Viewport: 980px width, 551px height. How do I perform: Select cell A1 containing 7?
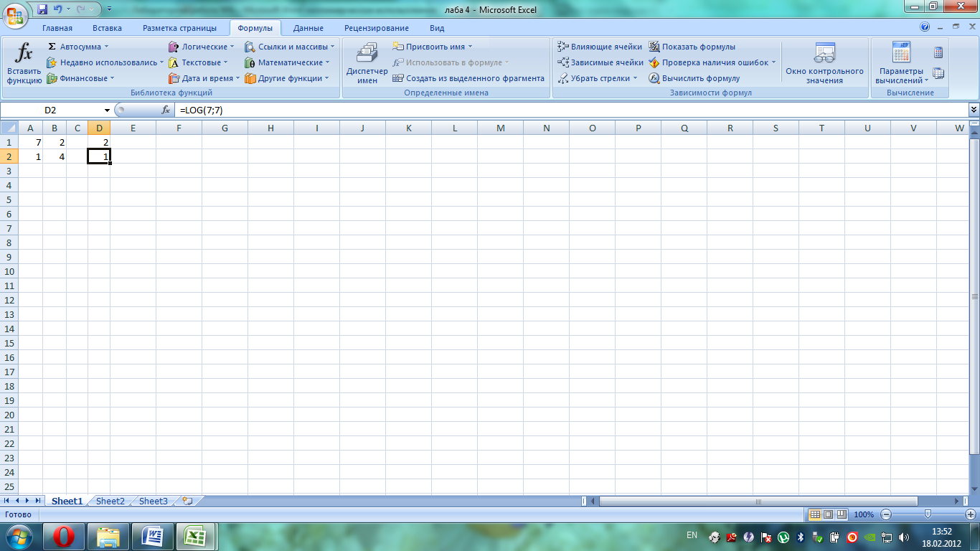(31, 142)
